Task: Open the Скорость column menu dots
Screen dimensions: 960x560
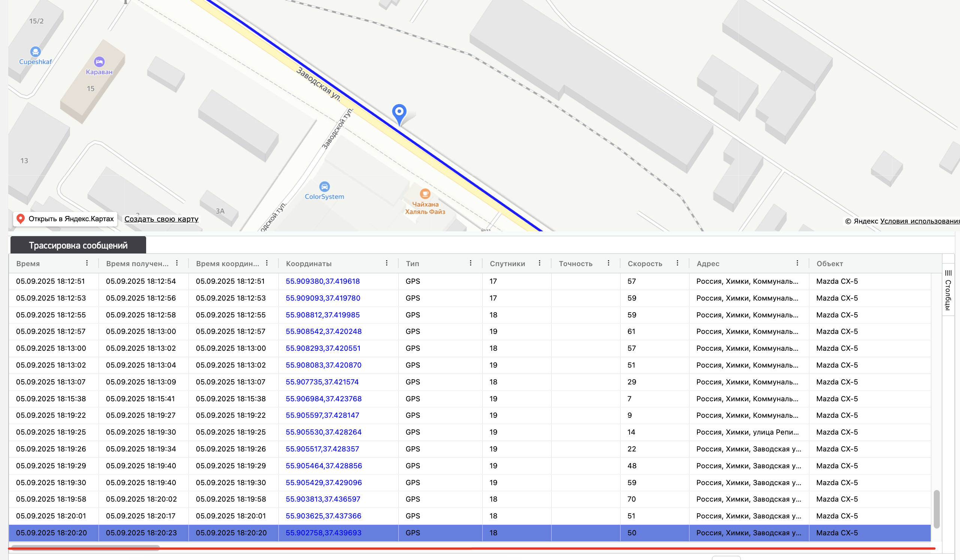Action: click(x=677, y=263)
